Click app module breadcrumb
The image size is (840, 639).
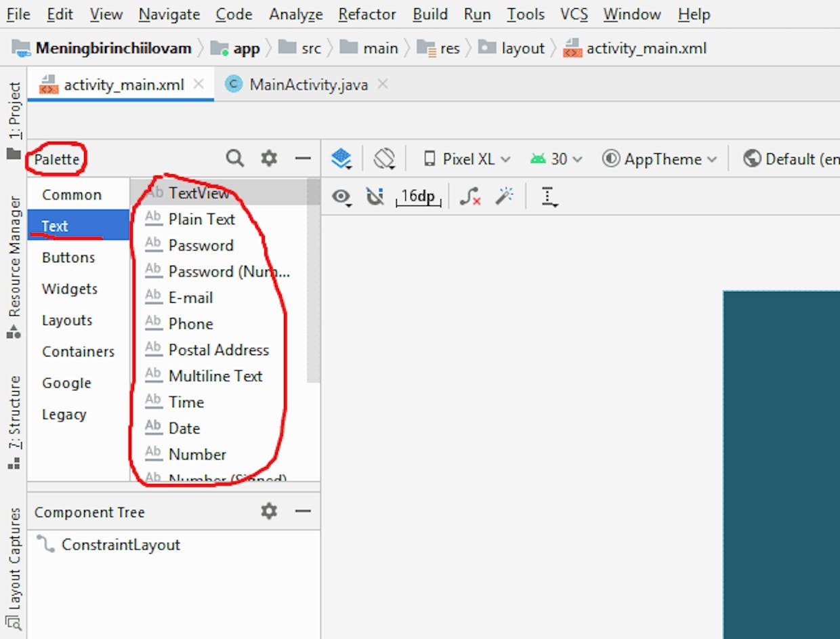pos(235,49)
